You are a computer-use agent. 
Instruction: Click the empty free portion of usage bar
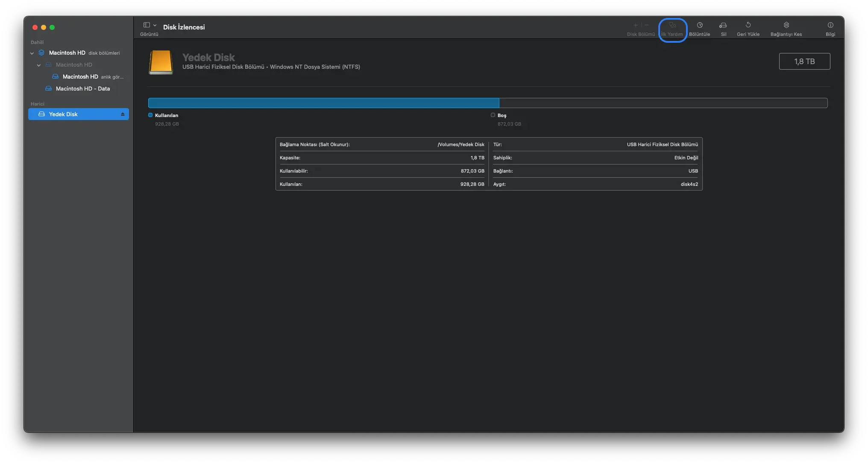point(663,103)
